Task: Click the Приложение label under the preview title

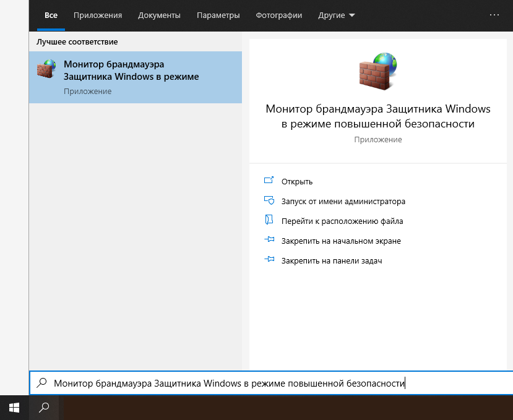Action: pos(378,140)
